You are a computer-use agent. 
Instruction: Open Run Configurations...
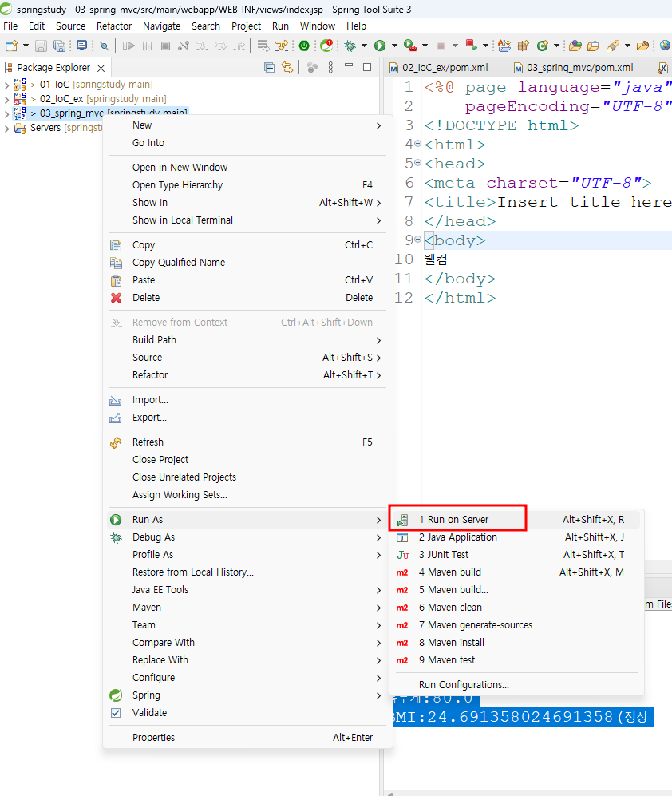[x=516, y=685]
